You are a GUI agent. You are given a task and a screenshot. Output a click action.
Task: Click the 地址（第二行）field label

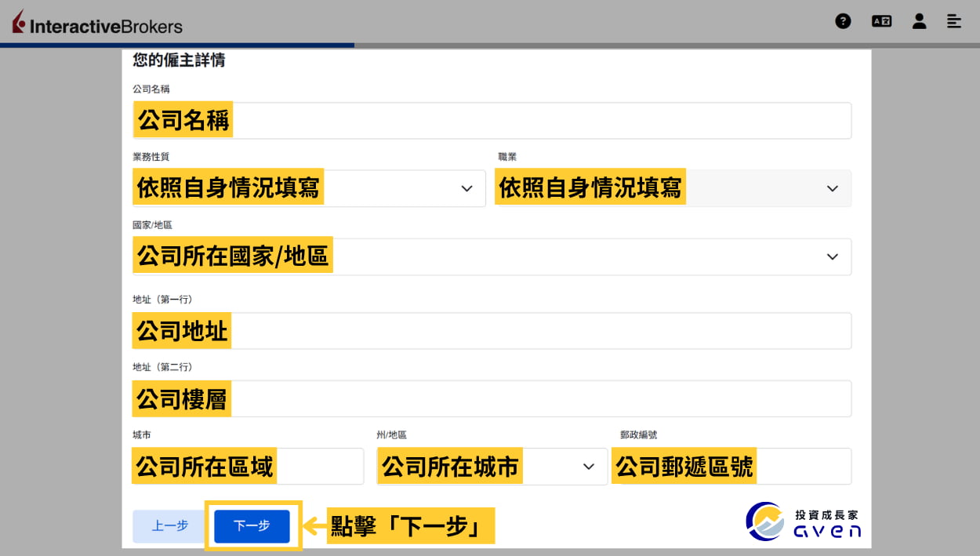(162, 367)
